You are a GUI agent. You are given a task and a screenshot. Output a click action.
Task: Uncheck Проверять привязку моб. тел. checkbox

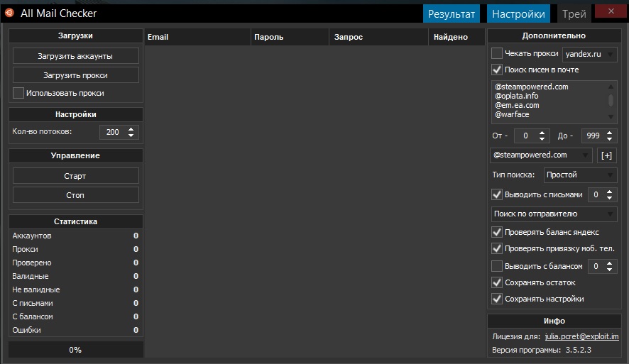(497, 248)
